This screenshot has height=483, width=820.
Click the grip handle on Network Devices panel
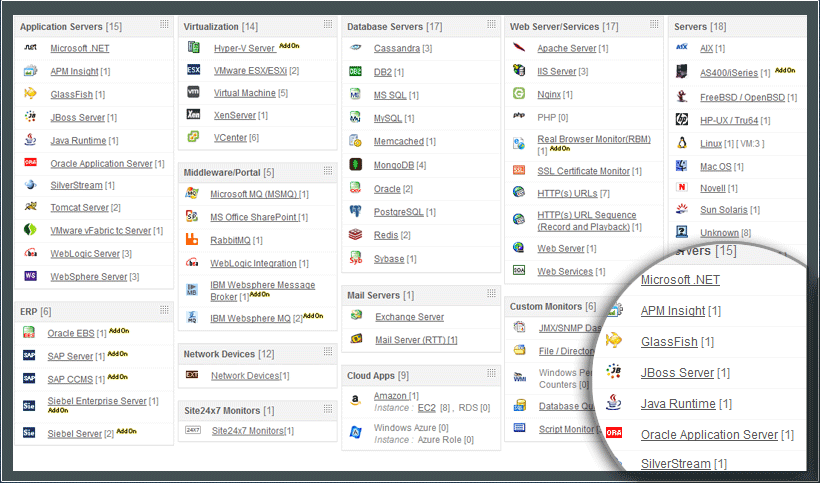click(328, 352)
